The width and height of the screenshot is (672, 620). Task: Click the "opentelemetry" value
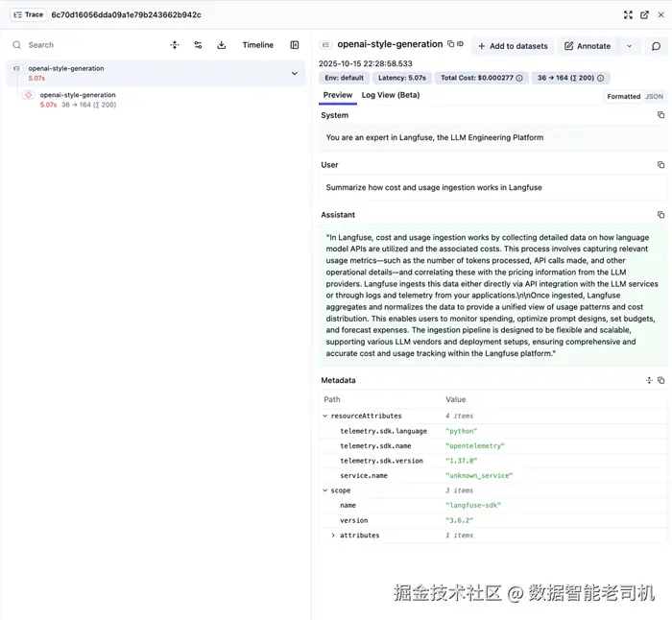(475, 446)
